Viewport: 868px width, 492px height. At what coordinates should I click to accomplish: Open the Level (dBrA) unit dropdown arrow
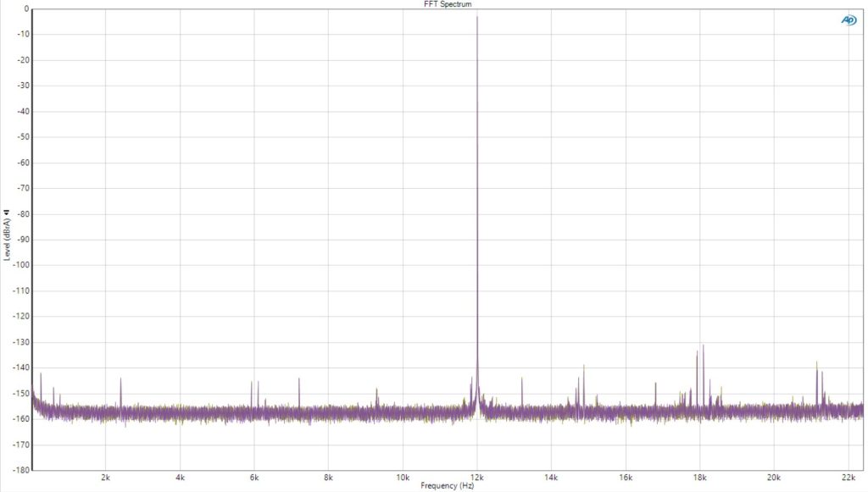pyautogui.click(x=7, y=212)
